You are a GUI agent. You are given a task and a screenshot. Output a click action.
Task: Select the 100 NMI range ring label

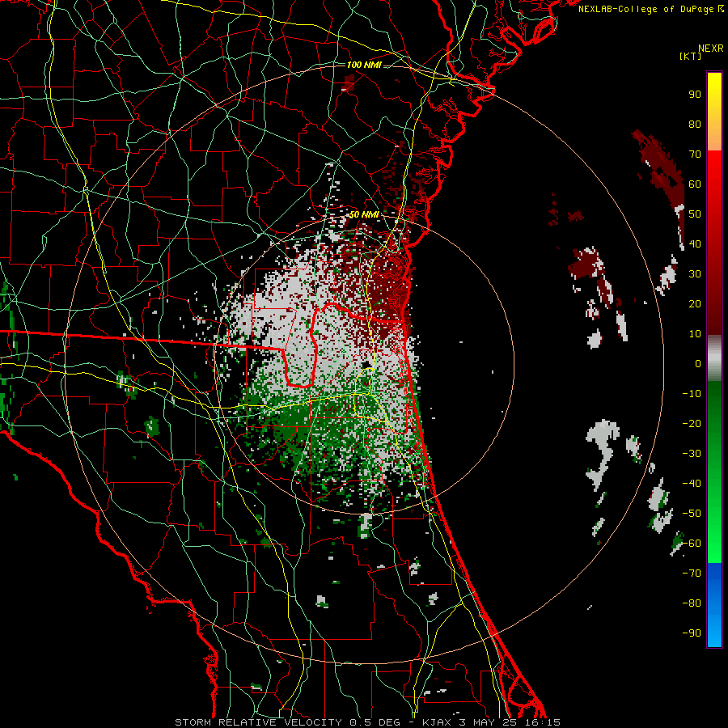[364, 65]
